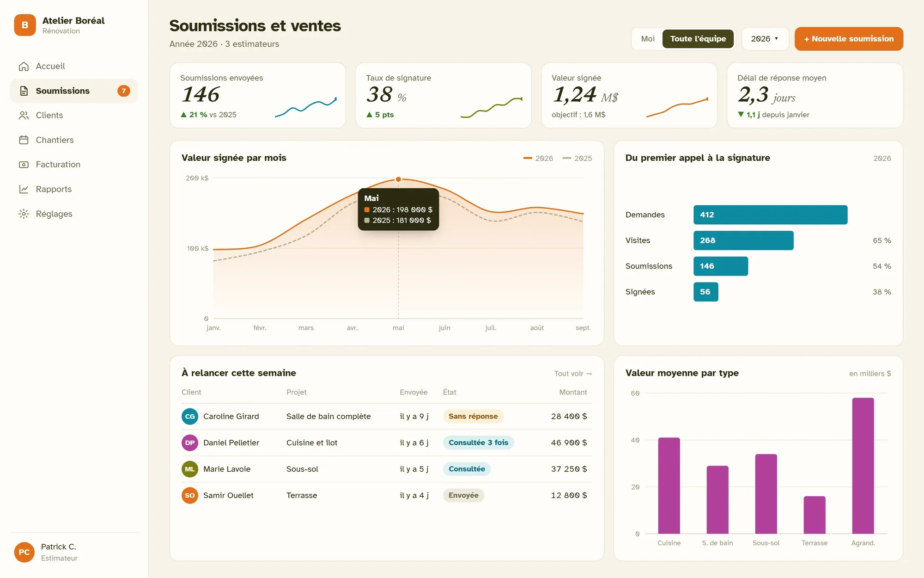Open the 2026 year dropdown
Screen dimensions: 924x578
[765, 39]
